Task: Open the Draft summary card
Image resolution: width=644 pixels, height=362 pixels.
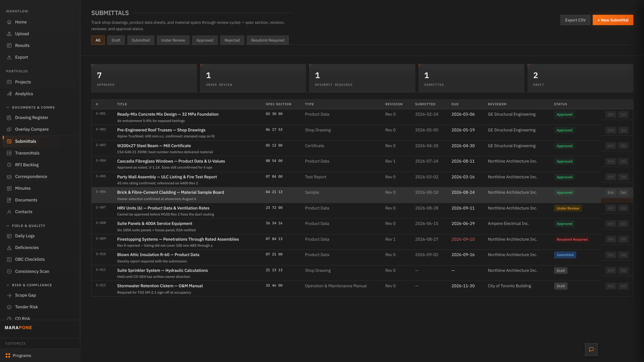Action: click(x=580, y=78)
